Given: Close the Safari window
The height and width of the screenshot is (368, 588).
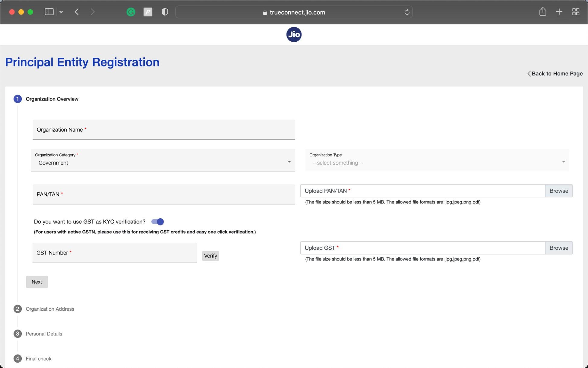Looking at the screenshot, I should click(12, 12).
